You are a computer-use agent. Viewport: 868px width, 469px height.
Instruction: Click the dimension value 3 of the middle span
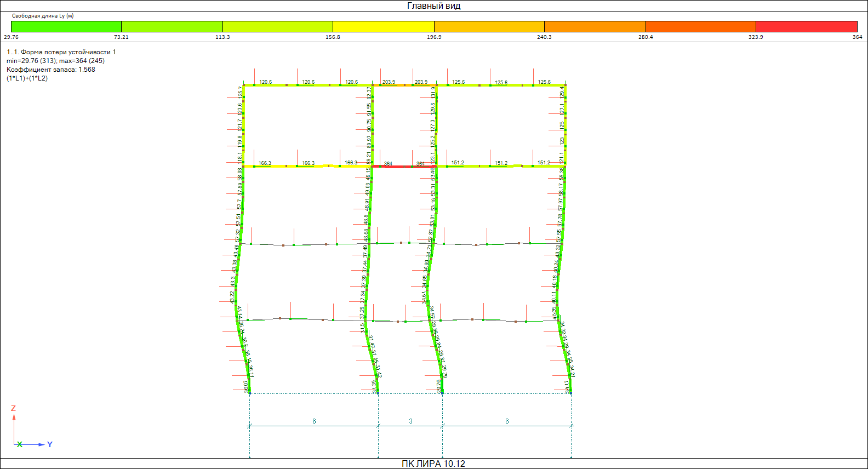point(410,421)
